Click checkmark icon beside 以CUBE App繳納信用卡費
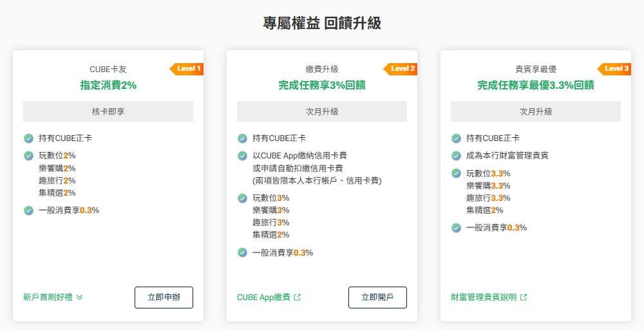This screenshot has width=644, height=331. pyautogui.click(x=242, y=155)
